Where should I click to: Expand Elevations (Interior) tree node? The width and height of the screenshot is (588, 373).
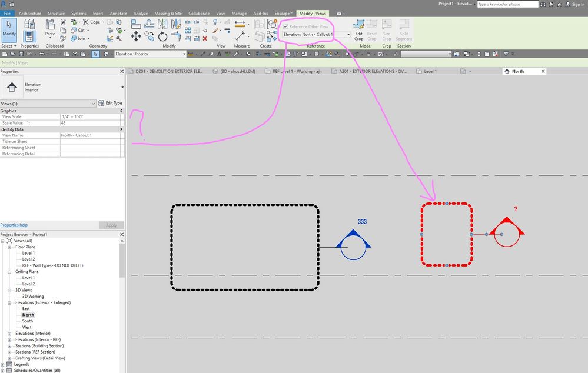[x=9, y=334]
